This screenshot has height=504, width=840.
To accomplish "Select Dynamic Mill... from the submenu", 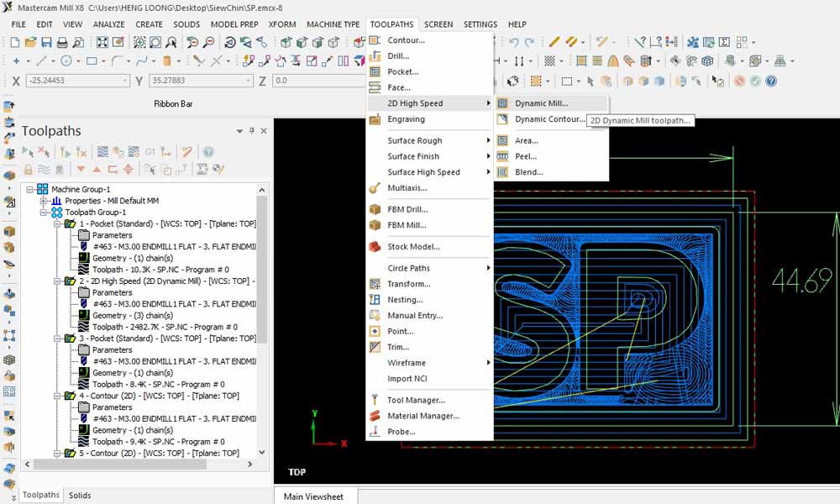I will [x=551, y=103].
